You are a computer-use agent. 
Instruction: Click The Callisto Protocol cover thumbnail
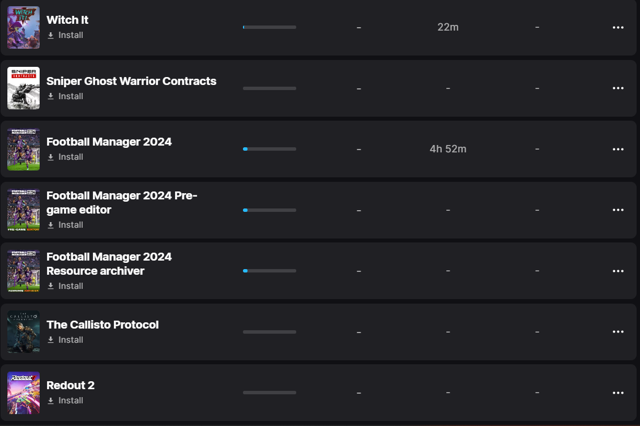[24, 332]
